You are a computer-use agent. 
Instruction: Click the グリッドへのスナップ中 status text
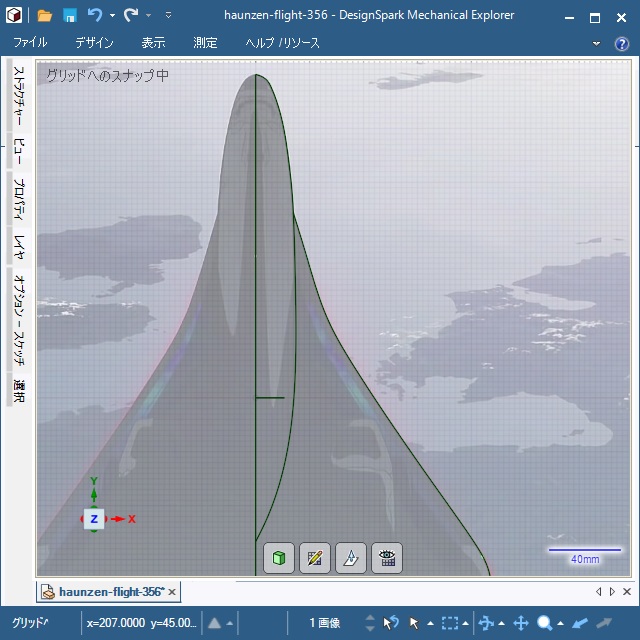107,76
